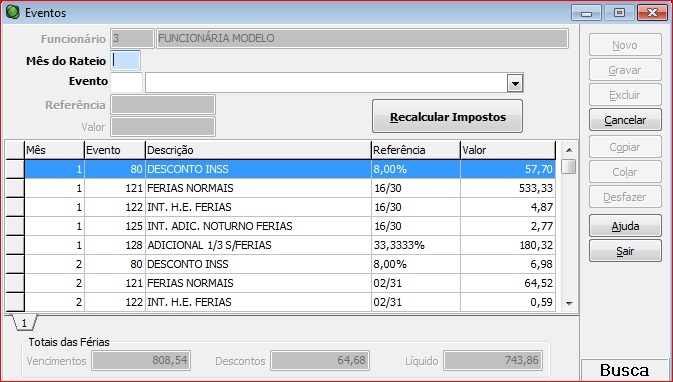Viewport: 673px width, 382px height.
Task: Click the Descrição column header
Action: (258, 150)
